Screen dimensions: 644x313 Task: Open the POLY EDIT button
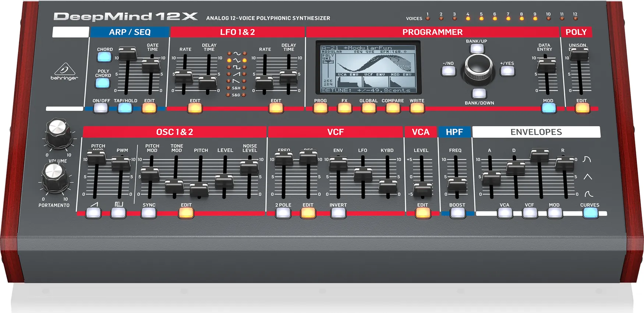582,108
